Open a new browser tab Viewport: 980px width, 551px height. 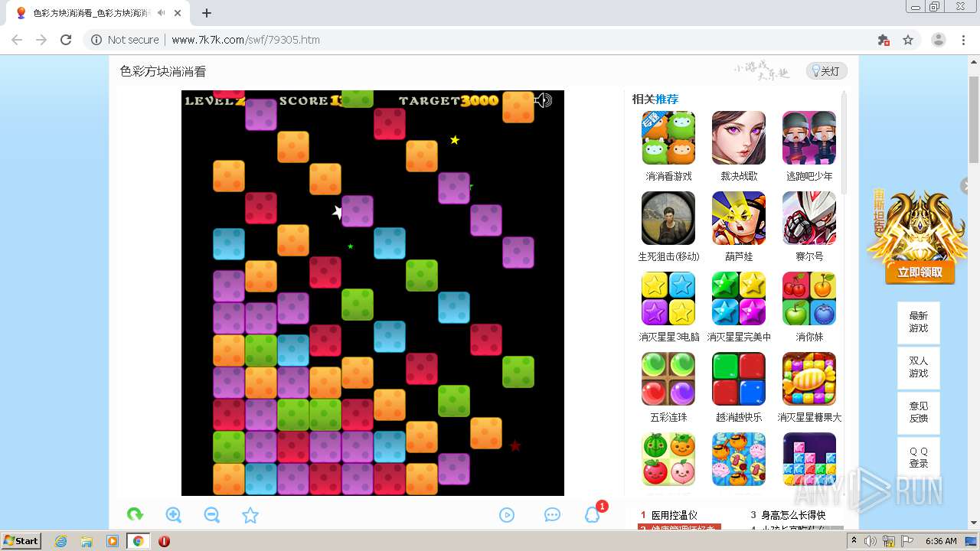tap(207, 13)
